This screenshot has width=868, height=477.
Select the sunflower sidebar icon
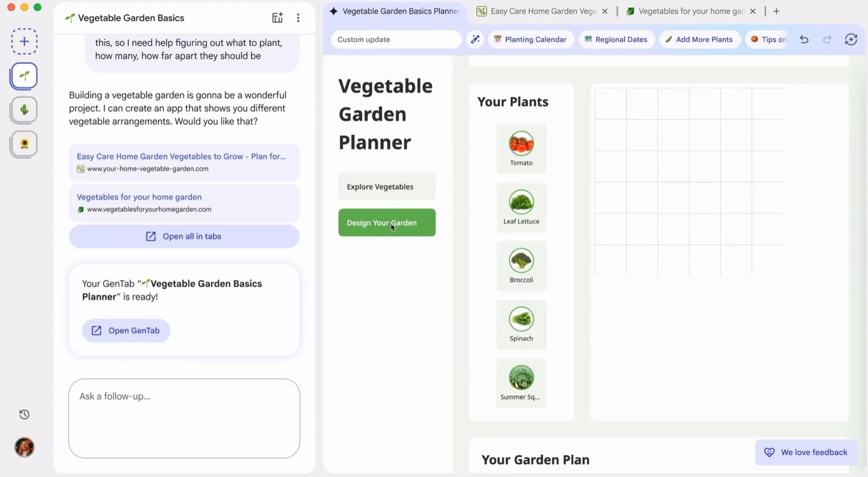(24, 144)
